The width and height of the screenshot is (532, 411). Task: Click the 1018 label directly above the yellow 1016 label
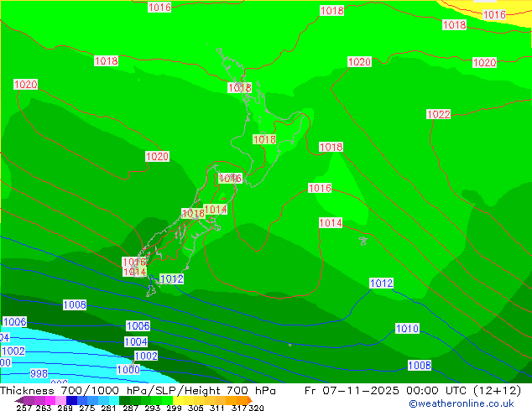[454, 24]
